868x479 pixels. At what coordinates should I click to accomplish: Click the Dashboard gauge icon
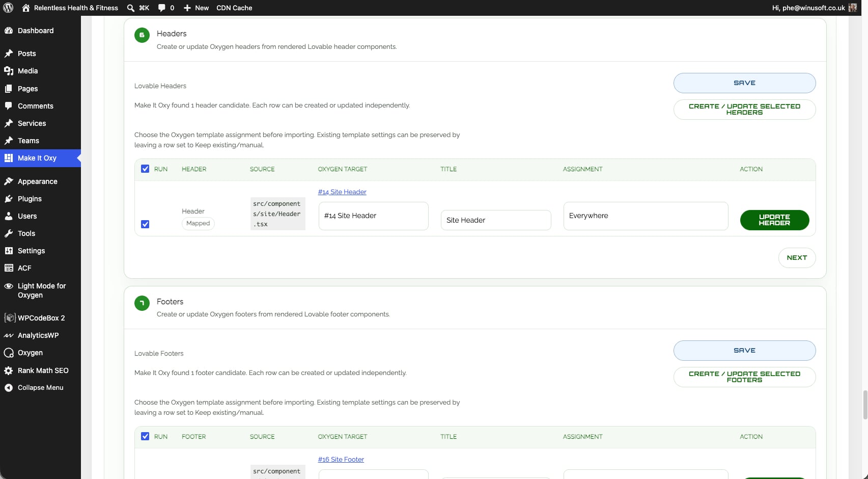(x=9, y=31)
